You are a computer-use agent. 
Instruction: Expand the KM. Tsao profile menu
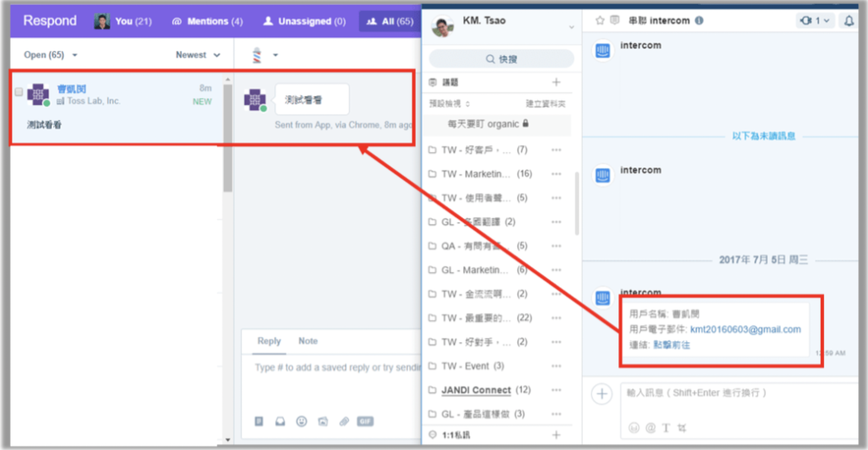(571, 27)
